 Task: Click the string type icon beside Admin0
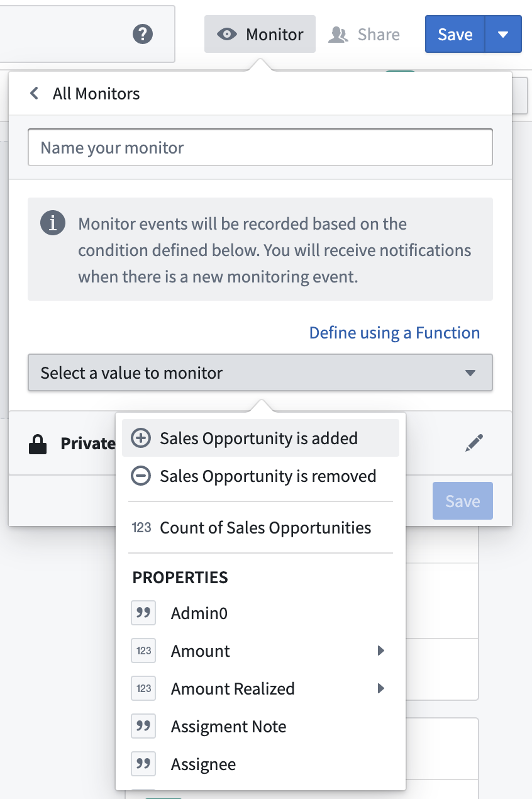pyautogui.click(x=143, y=613)
